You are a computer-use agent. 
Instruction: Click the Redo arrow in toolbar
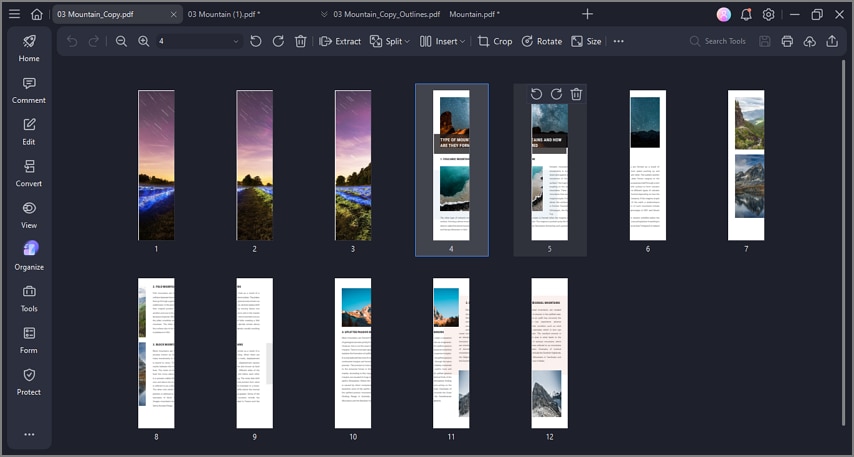click(x=94, y=41)
